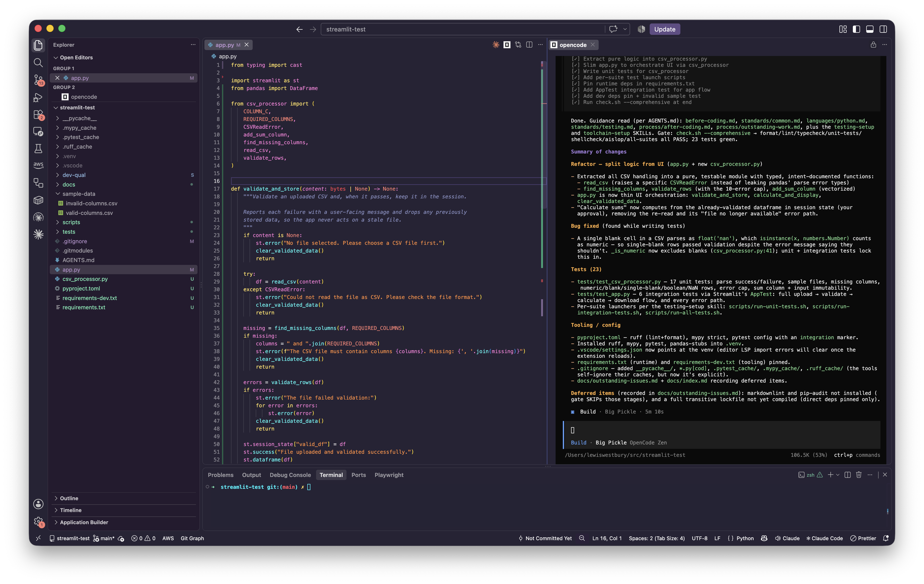Open Source Control view with 13 changes badge
924x584 pixels.
(38, 80)
